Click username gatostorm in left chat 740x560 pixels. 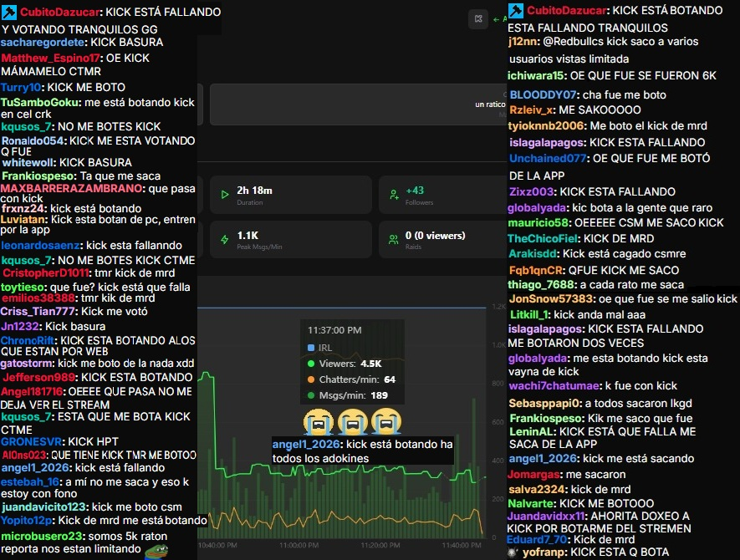click(x=26, y=364)
